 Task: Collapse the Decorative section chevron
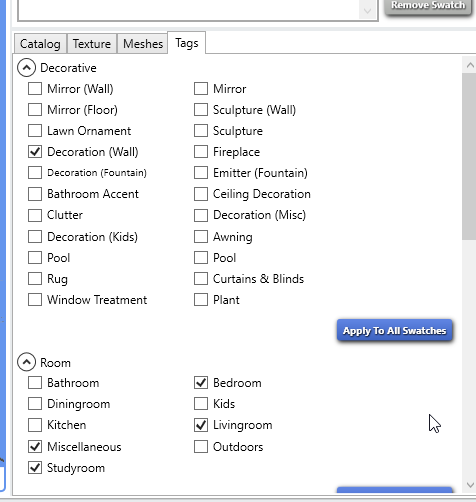[x=26, y=68]
